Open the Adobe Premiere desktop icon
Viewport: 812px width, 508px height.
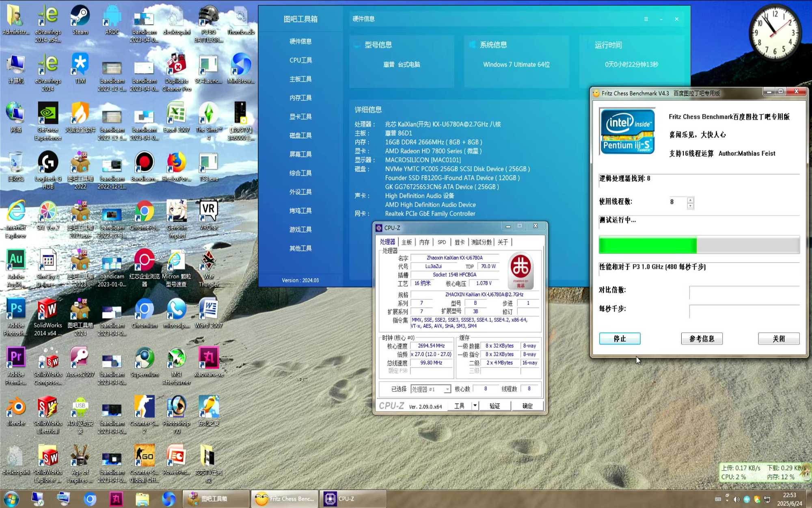[16, 366]
